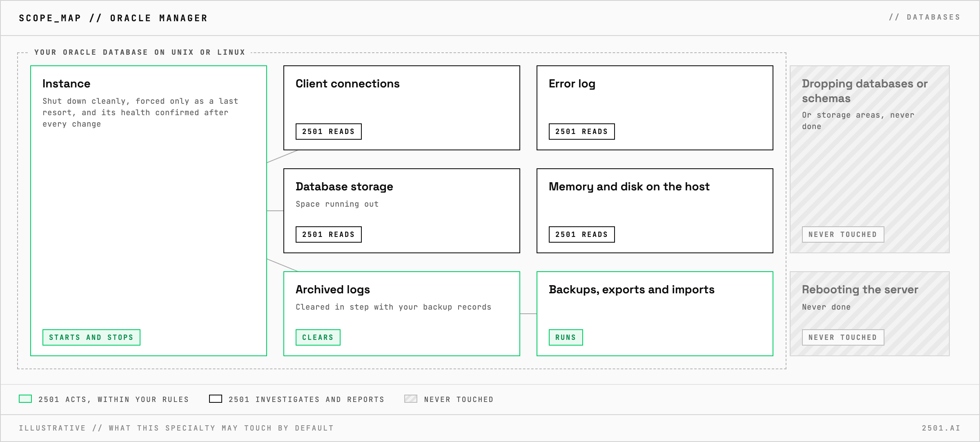Click NEVER TOUCHED badge under Rebooting the server
The height and width of the screenshot is (442, 980).
pyautogui.click(x=843, y=337)
